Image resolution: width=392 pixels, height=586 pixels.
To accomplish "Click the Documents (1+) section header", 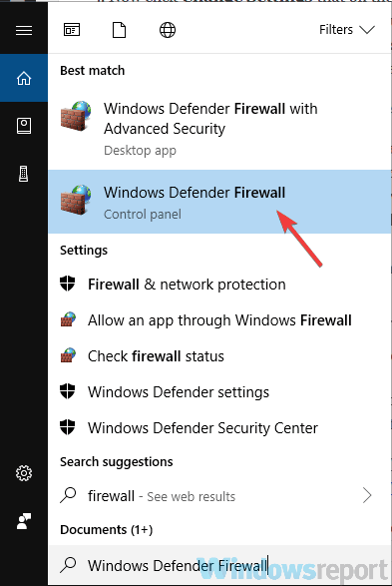I will [x=107, y=530].
